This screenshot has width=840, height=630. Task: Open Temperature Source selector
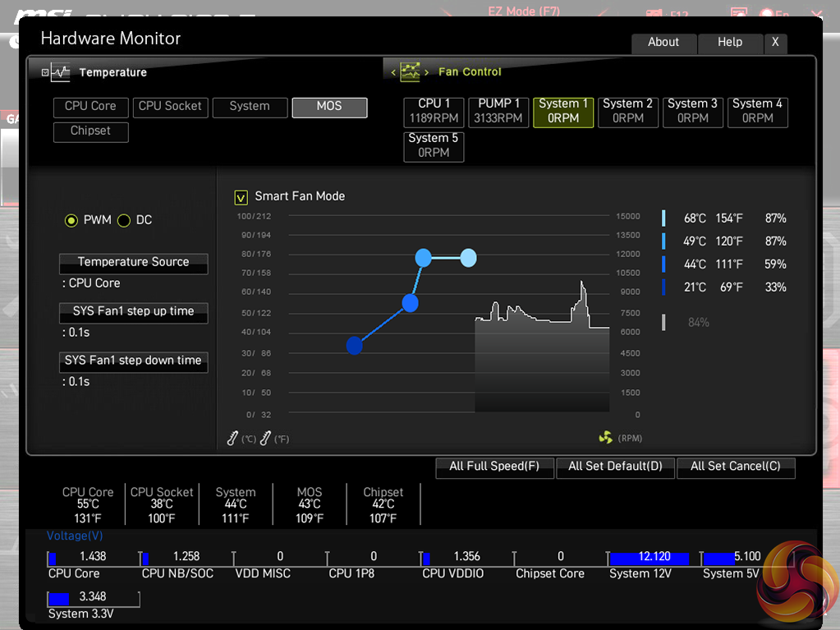133,263
